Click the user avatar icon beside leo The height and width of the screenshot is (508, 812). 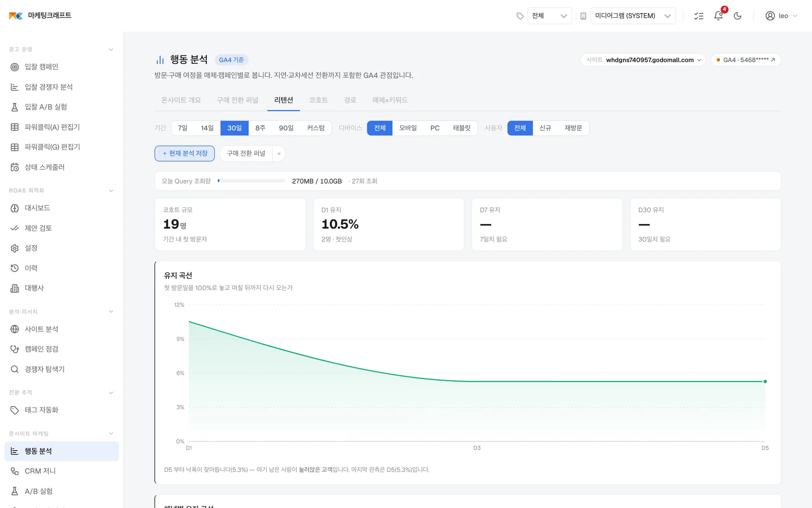pyautogui.click(x=770, y=16)
